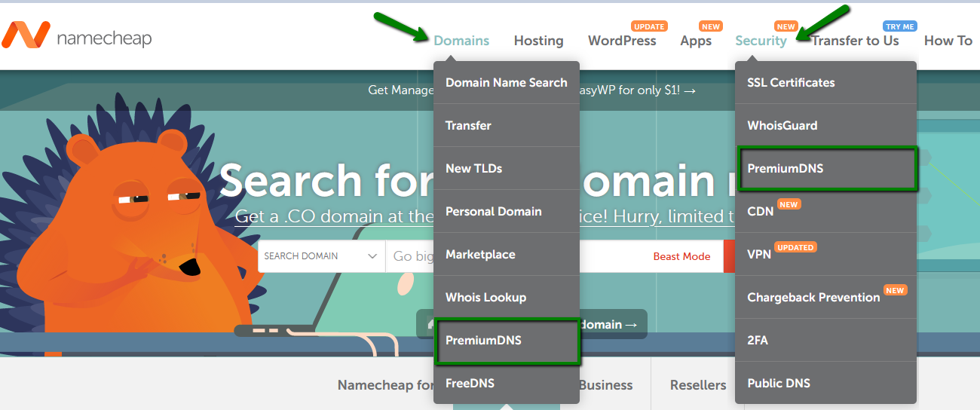
Task: Select FreeDNS menu entry
Action: pyautogui.click(x=507, y=383)
